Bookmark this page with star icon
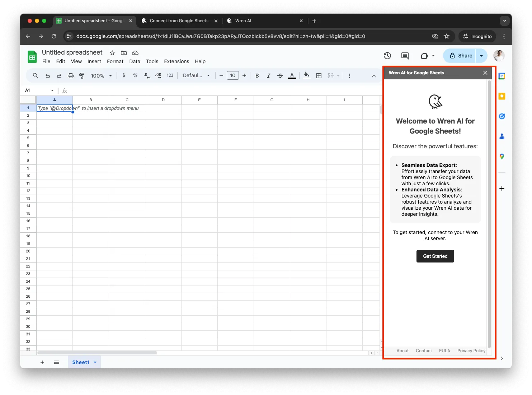This screenshot has height=395, width=532. [447, 36]
